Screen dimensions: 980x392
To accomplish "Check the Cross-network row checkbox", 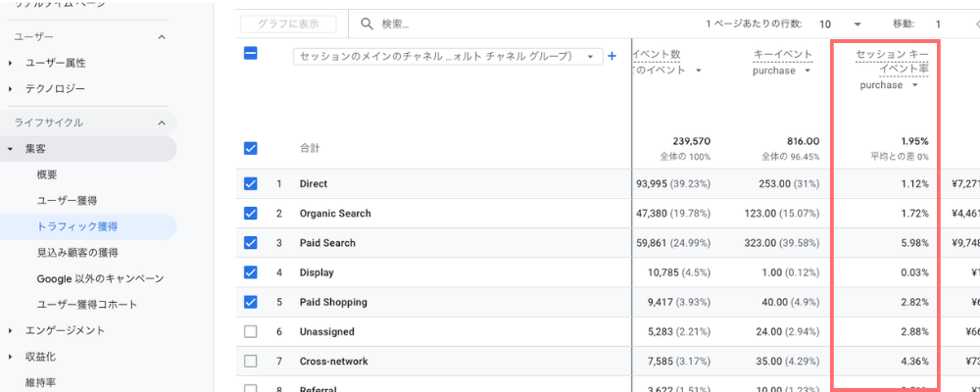I will tap(250, 362).
